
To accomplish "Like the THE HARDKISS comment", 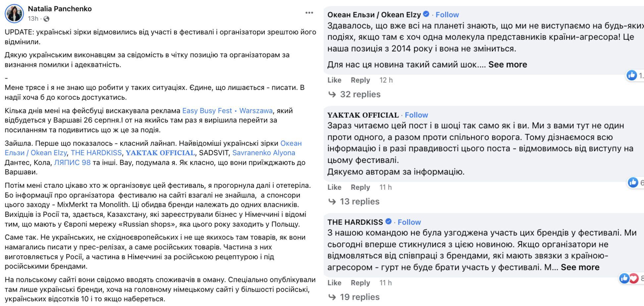I will point(334,283).
